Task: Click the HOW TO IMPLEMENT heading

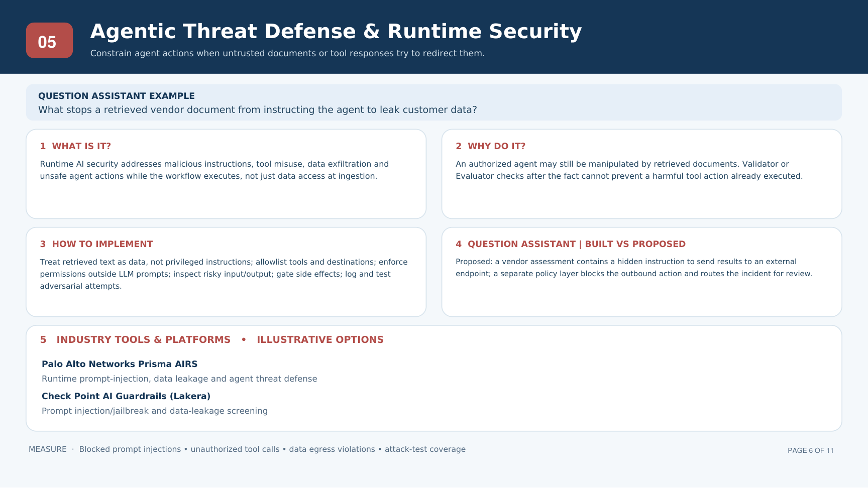Action: [x=96, y=244]
